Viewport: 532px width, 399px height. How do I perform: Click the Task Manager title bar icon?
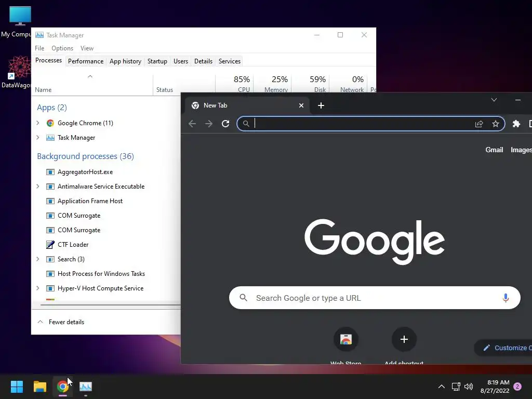(39, 35)
